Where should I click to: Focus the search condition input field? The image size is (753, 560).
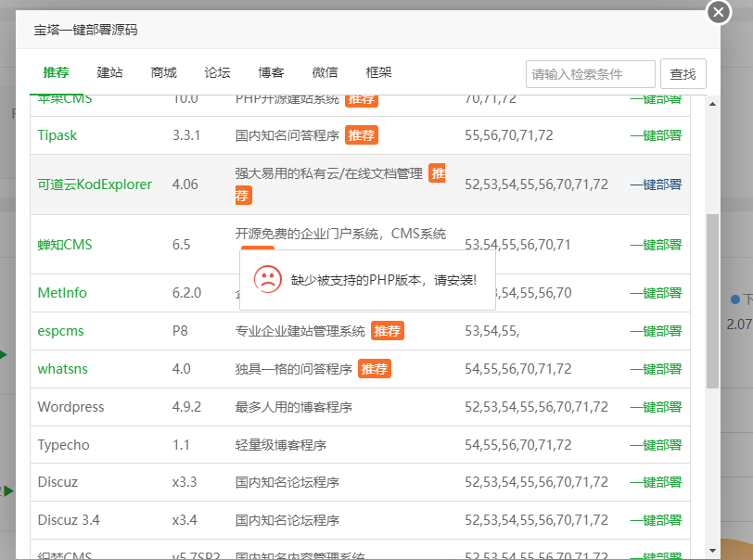[x=590, y=74]
